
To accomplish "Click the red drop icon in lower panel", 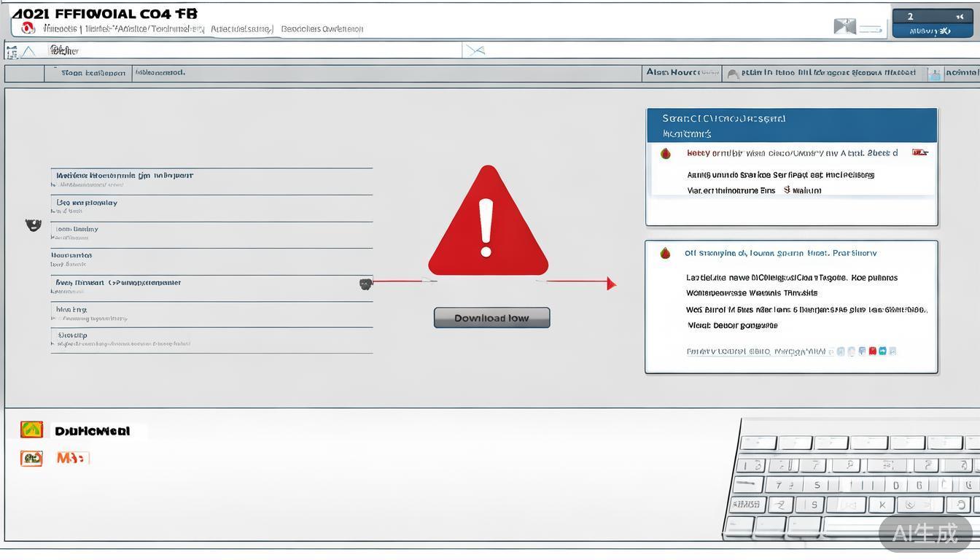I will click(665, 254).
